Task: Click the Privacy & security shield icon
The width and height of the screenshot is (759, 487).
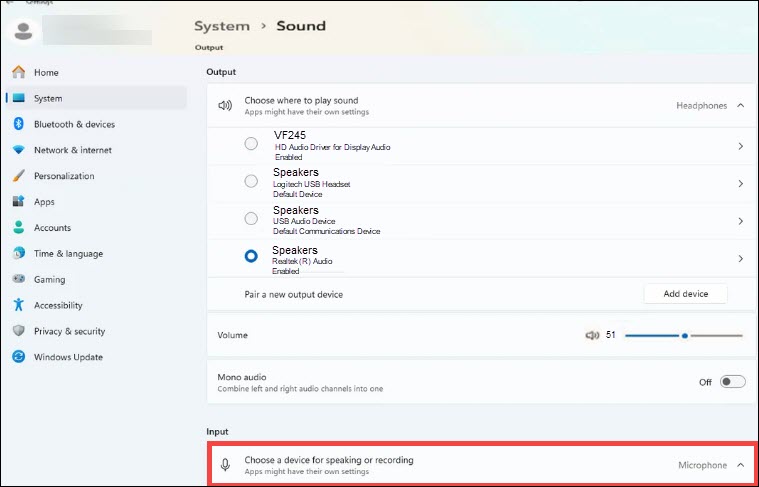Action: click(x=18, y=331)
